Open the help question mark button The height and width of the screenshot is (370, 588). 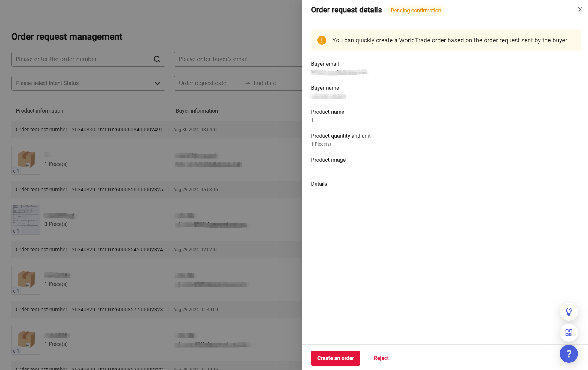(x=569, y=354)
